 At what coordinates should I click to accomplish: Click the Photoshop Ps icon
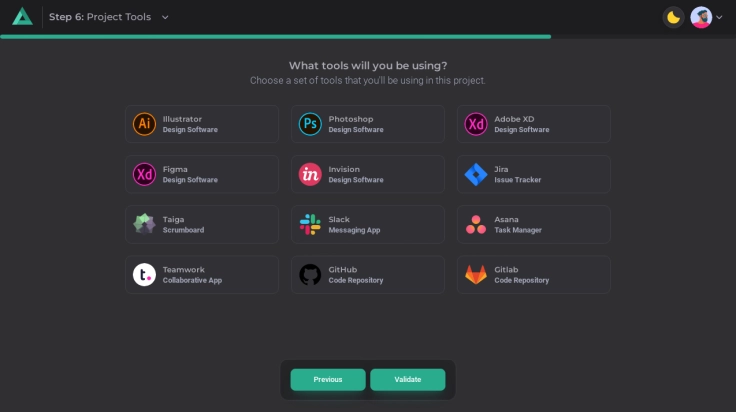310,124
